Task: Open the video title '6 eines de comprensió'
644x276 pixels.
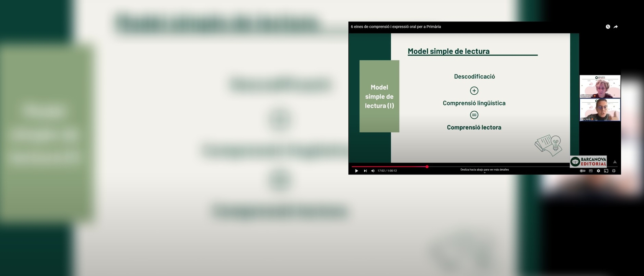Action: click(x=396, y=27)
